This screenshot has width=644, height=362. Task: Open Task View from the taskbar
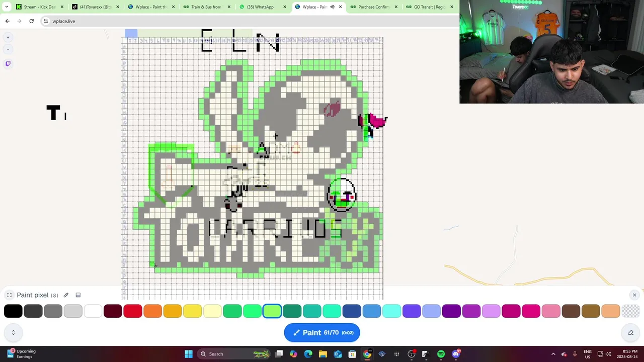pyautogui.click(x=279, y=354)
